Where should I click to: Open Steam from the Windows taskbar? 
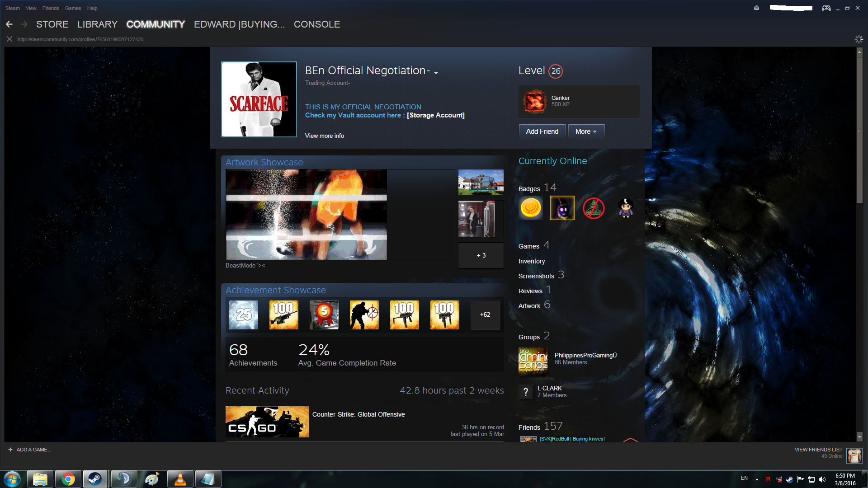[95, 479]
